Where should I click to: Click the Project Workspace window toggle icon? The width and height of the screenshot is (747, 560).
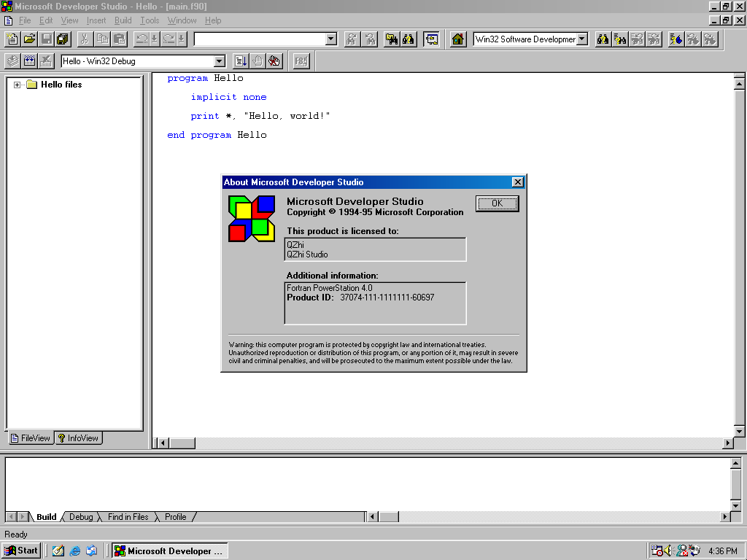(432, 39)
